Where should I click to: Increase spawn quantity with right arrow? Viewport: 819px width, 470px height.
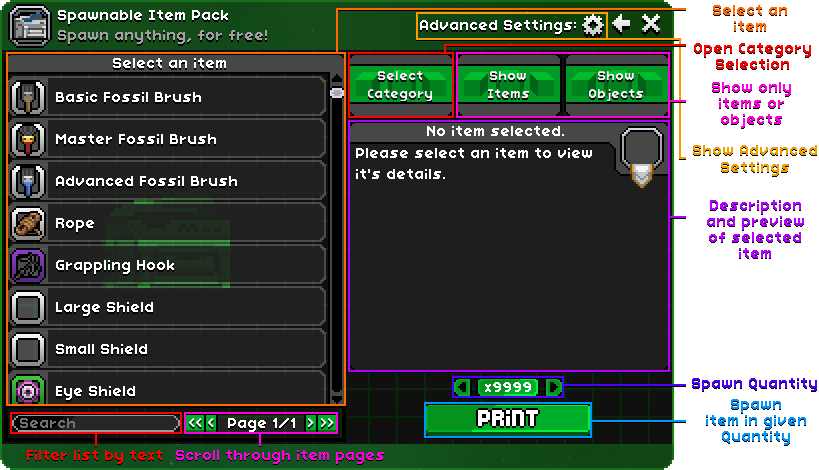553,387
